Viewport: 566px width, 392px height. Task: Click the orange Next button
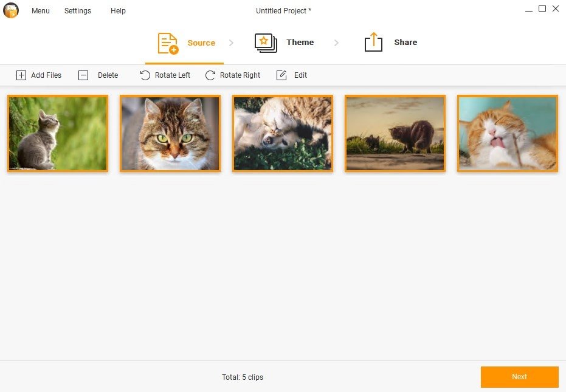click(x=519, y=377)
